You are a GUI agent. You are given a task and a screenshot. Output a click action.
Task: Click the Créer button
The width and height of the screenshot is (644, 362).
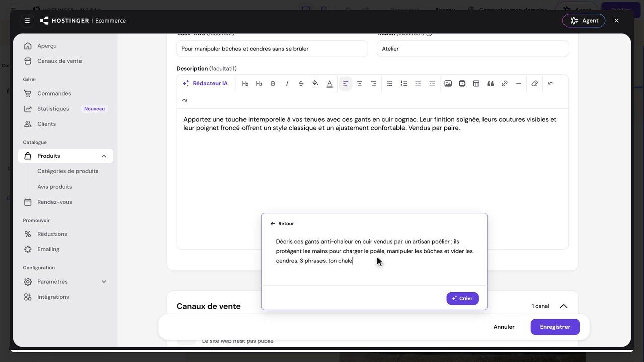[x=463, y=298]
